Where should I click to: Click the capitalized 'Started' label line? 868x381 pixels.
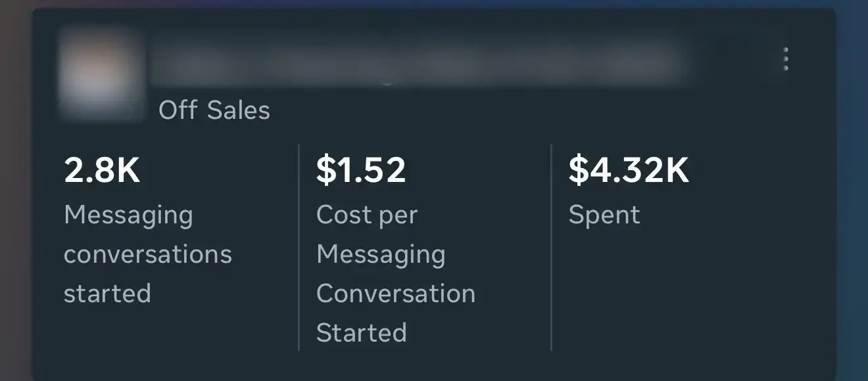362,332
